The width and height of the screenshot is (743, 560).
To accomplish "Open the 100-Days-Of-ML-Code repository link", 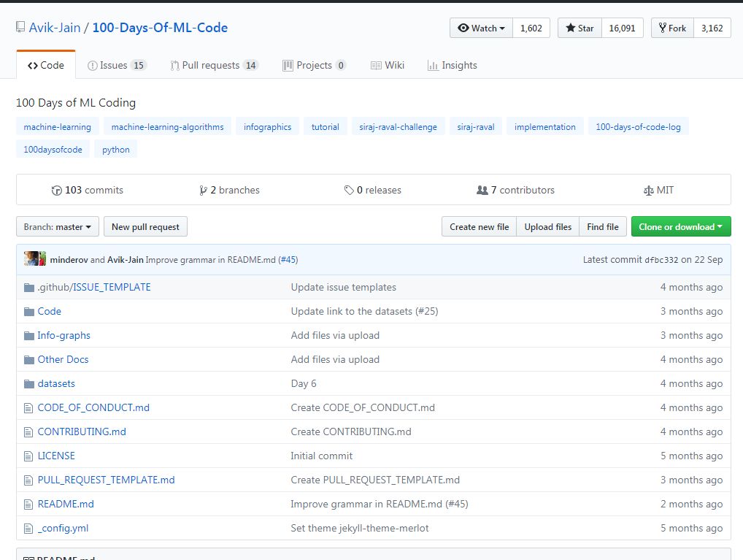I will 160,28.
